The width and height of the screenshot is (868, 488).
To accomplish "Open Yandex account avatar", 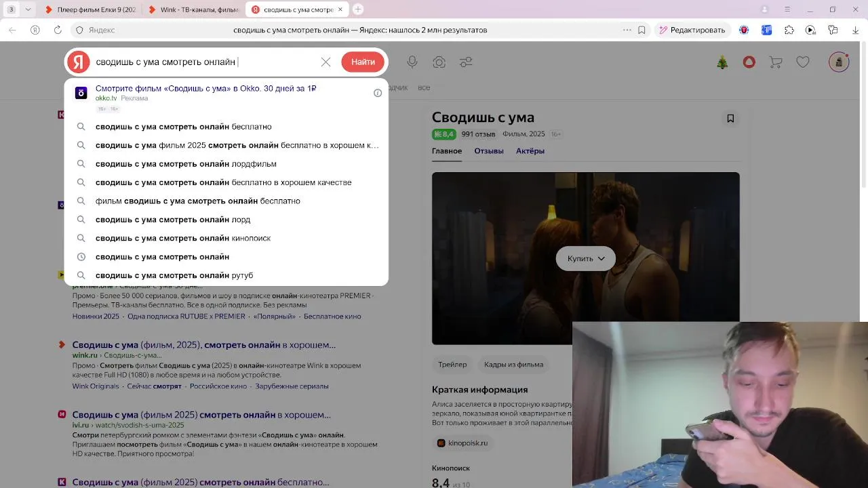I will (x=839, y=62).
